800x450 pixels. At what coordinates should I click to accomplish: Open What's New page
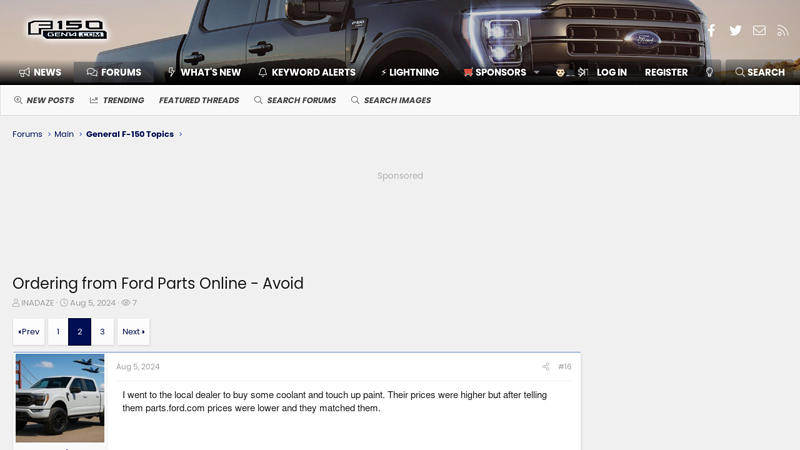(x=204, y=72)
